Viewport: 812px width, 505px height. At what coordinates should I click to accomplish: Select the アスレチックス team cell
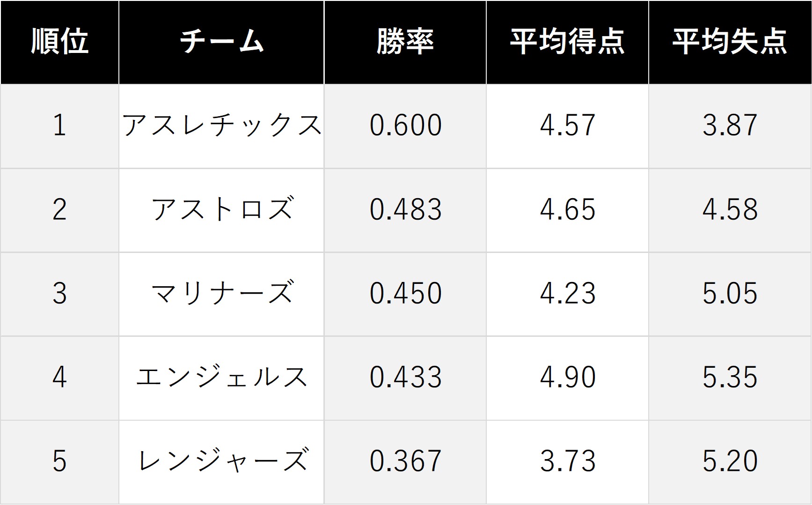click(221, 126)
